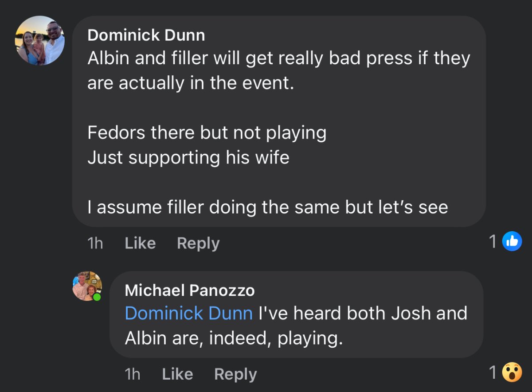Open Dominick Dunn's profile picture

(x=40, y=41)
